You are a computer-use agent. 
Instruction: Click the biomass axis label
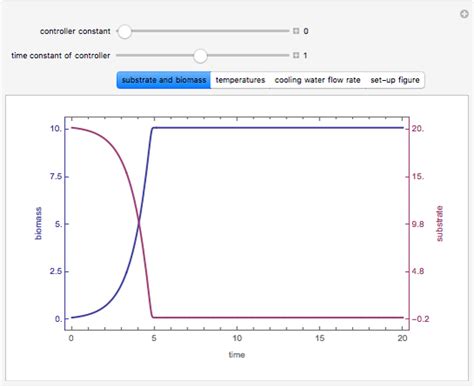(39, 223)
